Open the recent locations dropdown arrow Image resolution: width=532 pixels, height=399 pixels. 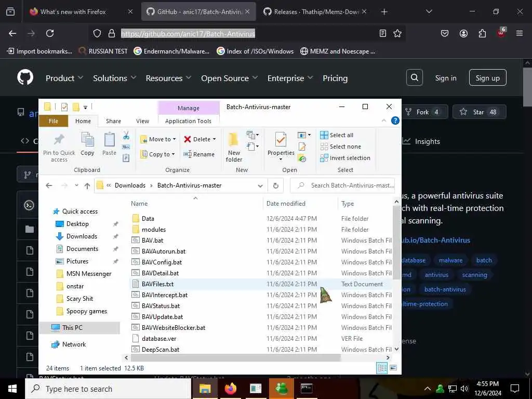(x=77, y=185)
